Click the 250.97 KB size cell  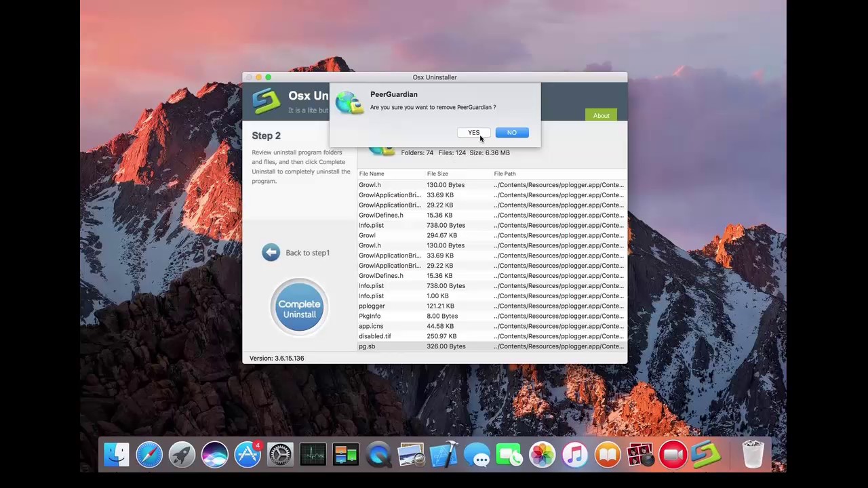point(441,336)
